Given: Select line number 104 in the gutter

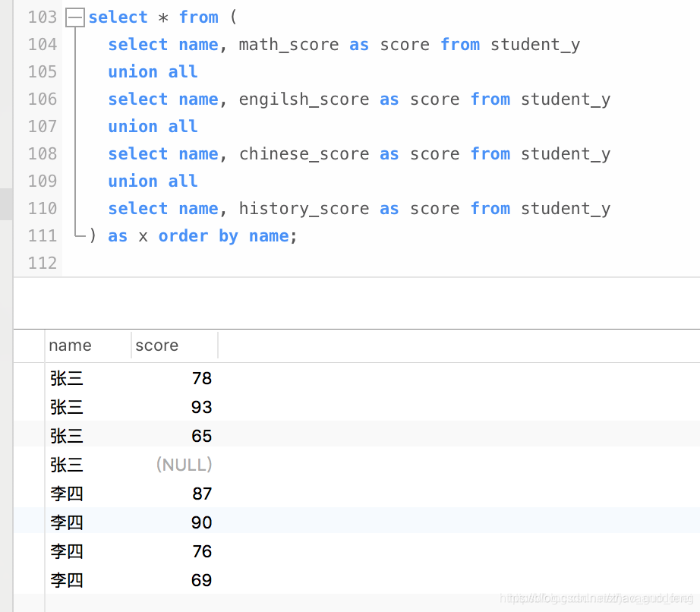Looking at the screenshot, I should click(43, 44).
